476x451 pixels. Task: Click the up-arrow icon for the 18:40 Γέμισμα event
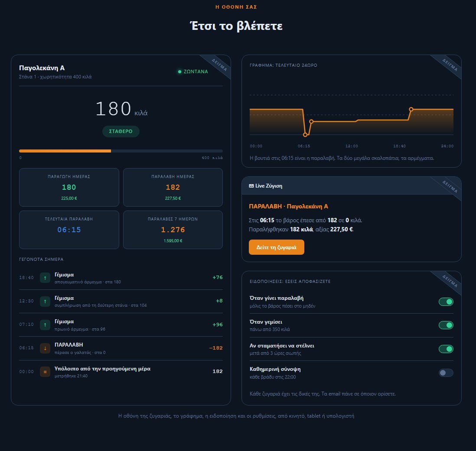[x=45, y=278]
